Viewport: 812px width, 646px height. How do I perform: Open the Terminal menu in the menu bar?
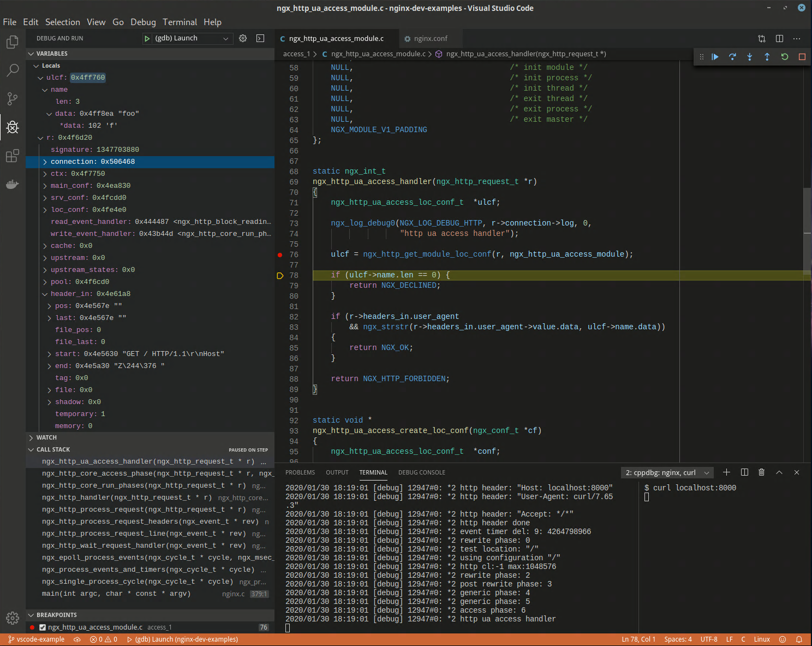(180, 22)
